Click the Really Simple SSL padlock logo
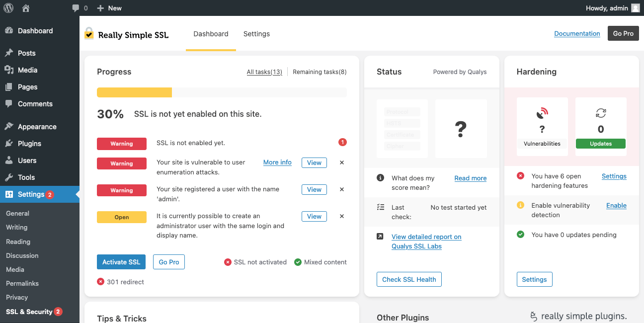The height and width of the screenshot is (323, 644). (89, 33)
